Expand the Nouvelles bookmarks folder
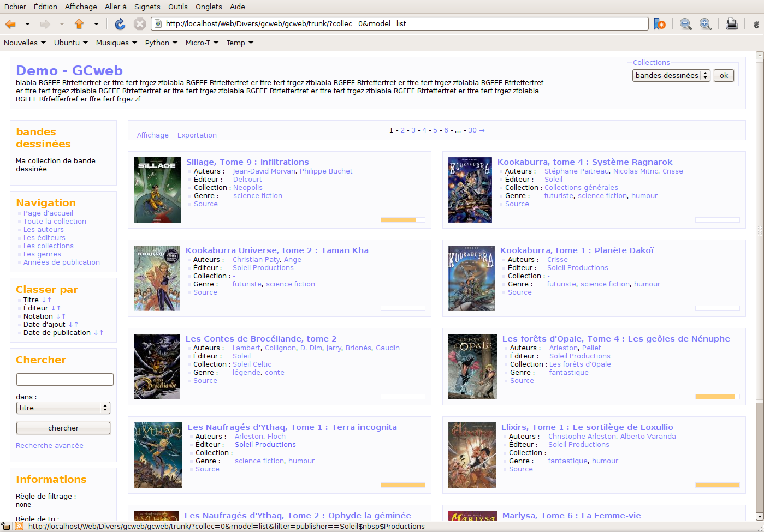Screen dimensions: 764x532 click(25, 43)
